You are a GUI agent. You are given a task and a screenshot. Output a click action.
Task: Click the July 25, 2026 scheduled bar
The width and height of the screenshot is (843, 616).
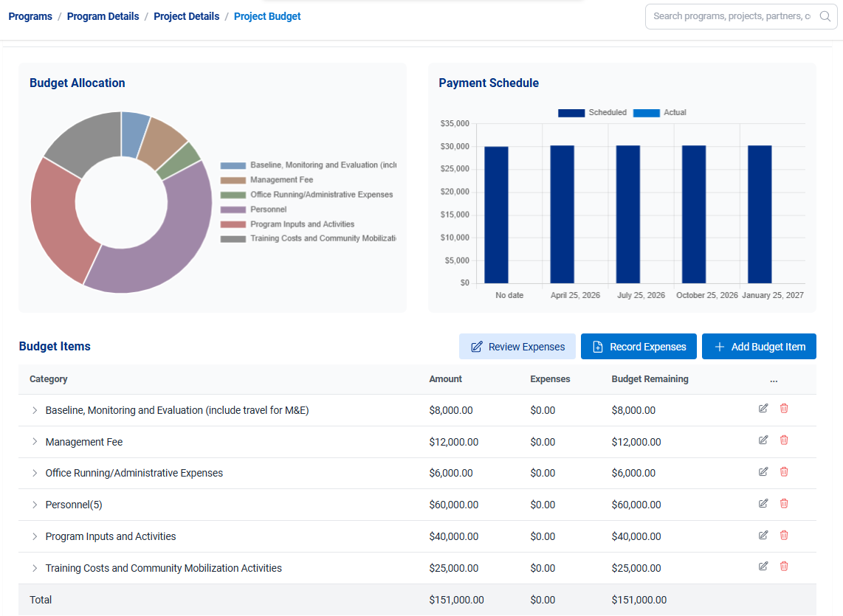coord(628,215)
